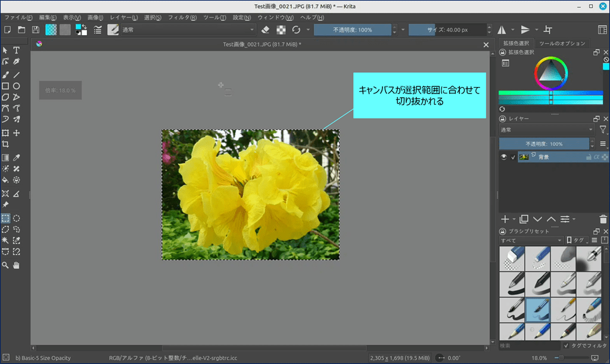
Task: Toggle Eraser mode in the top toolbar
Action: point(266,30)
